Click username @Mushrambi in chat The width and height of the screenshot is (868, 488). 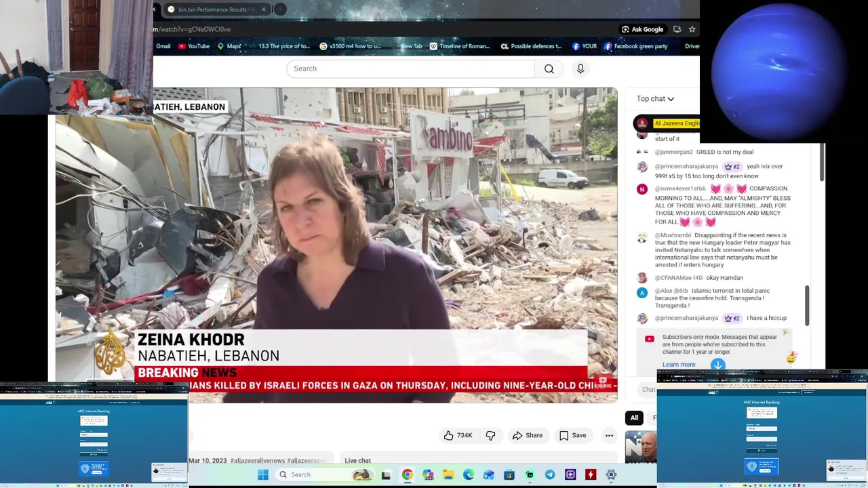point(673,235)
